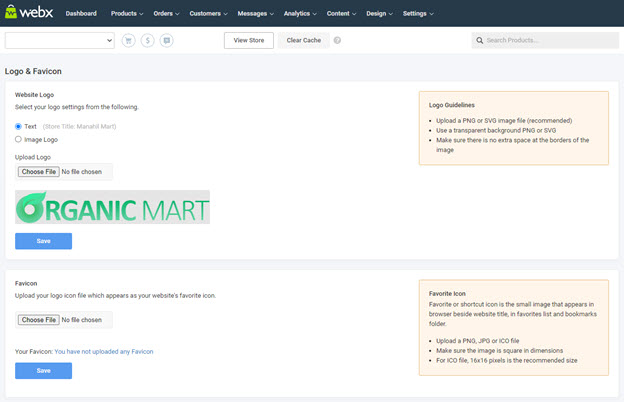Click 'You have not uploaded any Favicon' text
Viewport: 624px width, 402px height.
(x=104, y=351)
